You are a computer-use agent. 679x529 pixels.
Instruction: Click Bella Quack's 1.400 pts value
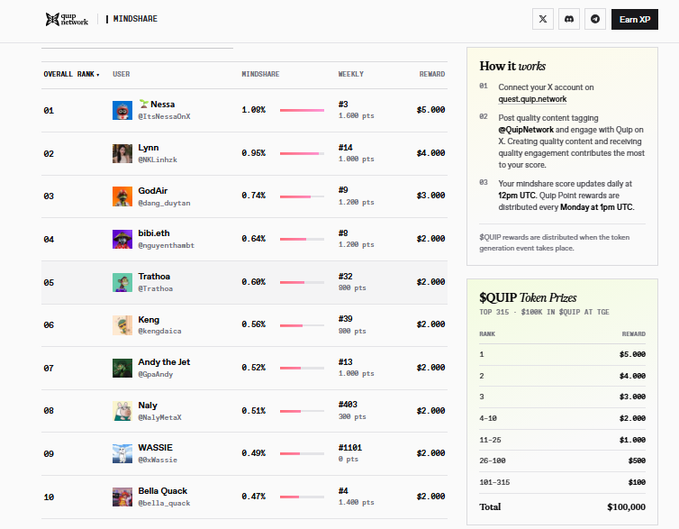click(x=356, y=503)
